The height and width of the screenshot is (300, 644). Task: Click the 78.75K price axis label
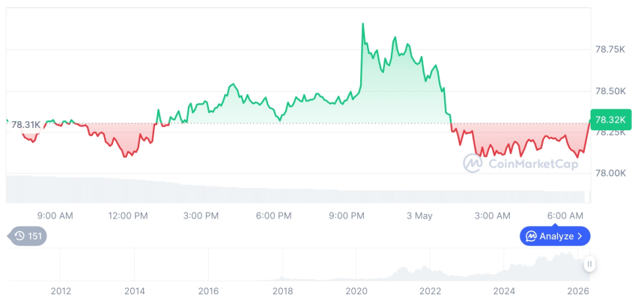(x=610, y=49)
